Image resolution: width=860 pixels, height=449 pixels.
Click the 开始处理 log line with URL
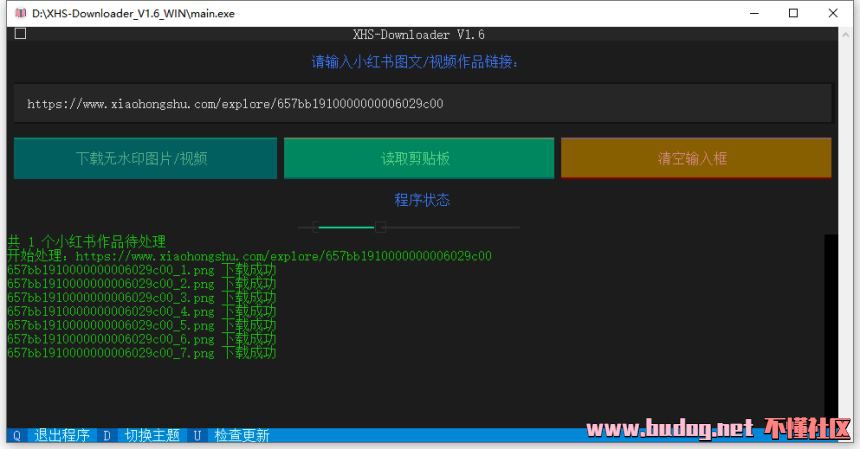coord(250,256)
